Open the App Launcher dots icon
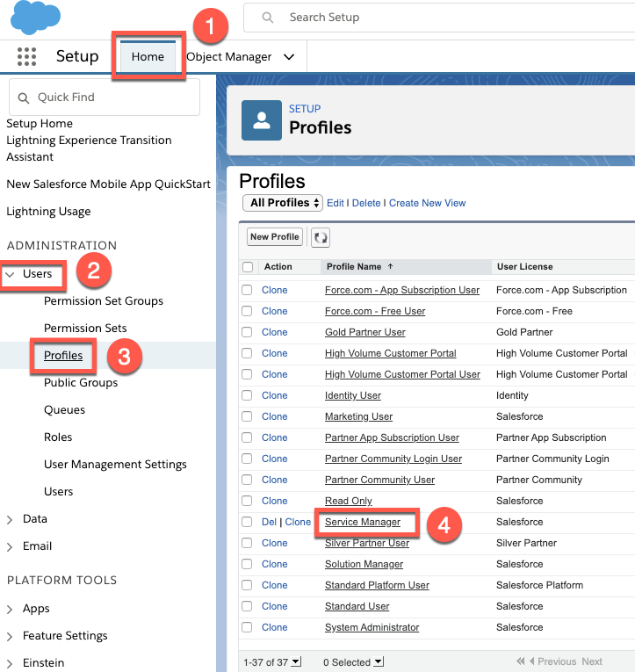Image resolution: width=635 pixels, height=672 pixels. (26, 56)
